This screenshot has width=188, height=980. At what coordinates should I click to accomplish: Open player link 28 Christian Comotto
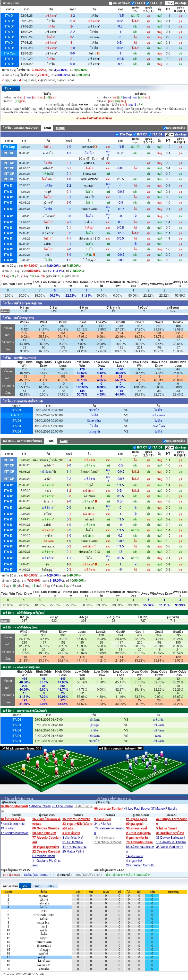[x=140, y=865]
